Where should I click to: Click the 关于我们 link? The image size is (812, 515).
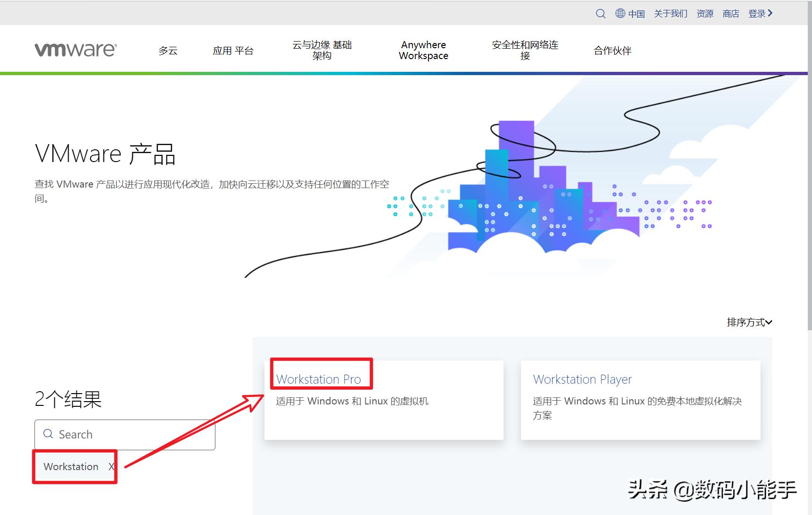tap(671, 13)
